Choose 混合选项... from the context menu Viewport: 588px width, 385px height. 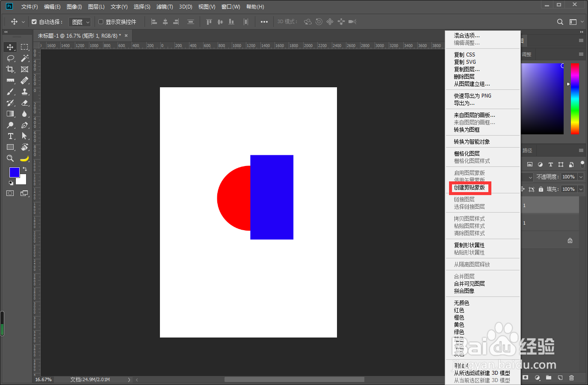tap(467, 36)
